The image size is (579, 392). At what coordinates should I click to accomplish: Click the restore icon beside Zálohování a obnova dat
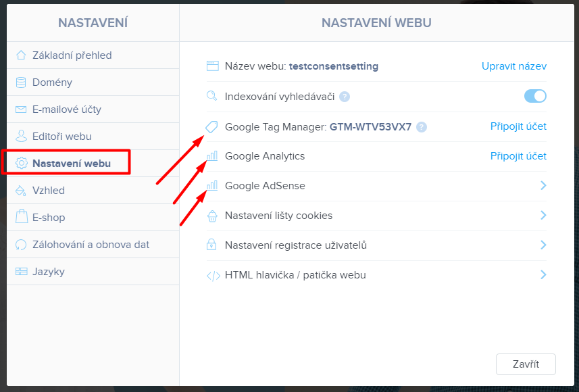click(x=21, y=245)
